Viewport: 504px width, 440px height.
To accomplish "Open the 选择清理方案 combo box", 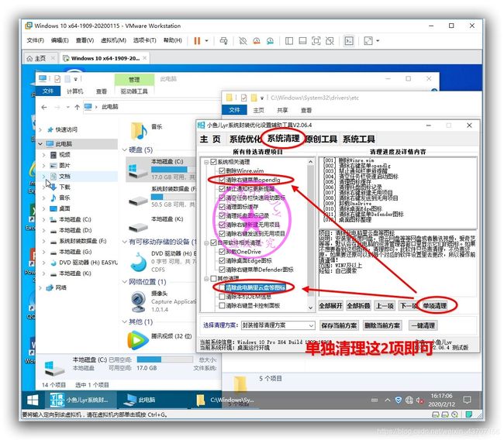I will 278,325.
